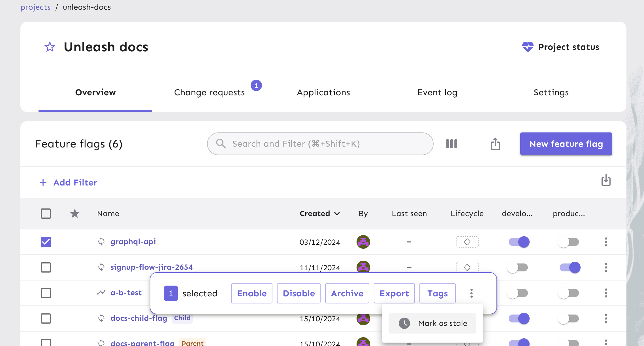644x346 pixels.
Task: Check the signup-flow-jira-2654 row checkbox
Action: [x=46, y=267]
